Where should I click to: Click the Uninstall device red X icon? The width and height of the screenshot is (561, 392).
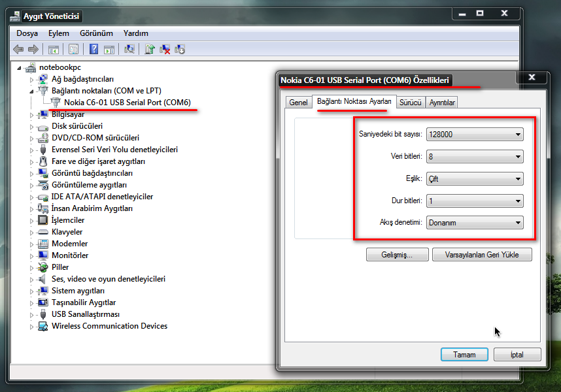point(165,49)
